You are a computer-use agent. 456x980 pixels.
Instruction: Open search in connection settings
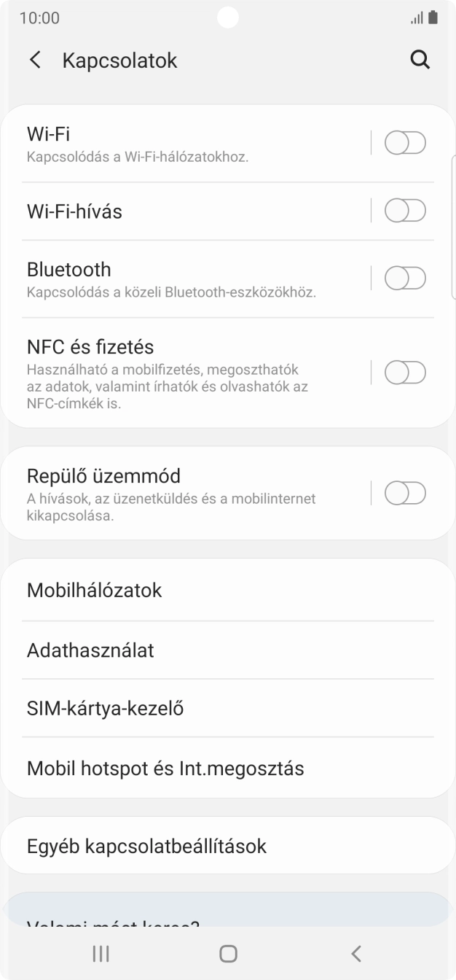coord(420,60)
